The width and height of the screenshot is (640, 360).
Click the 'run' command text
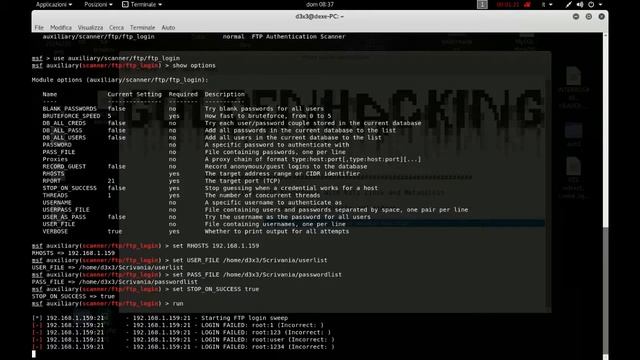pos(178,304)
